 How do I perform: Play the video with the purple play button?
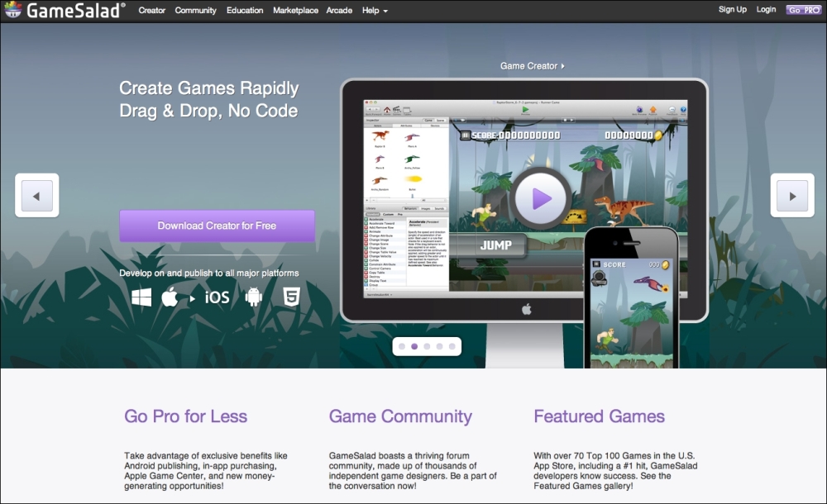pyautogui.click(x=541, y=199)
